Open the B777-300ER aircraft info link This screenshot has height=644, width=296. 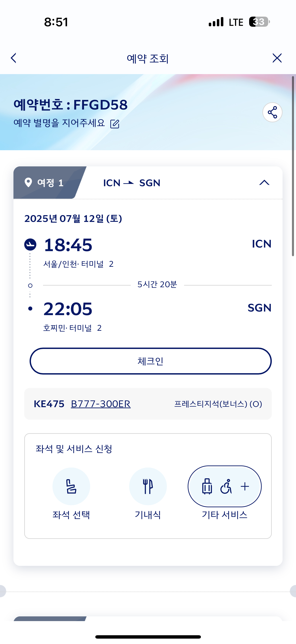coord(101,404)
